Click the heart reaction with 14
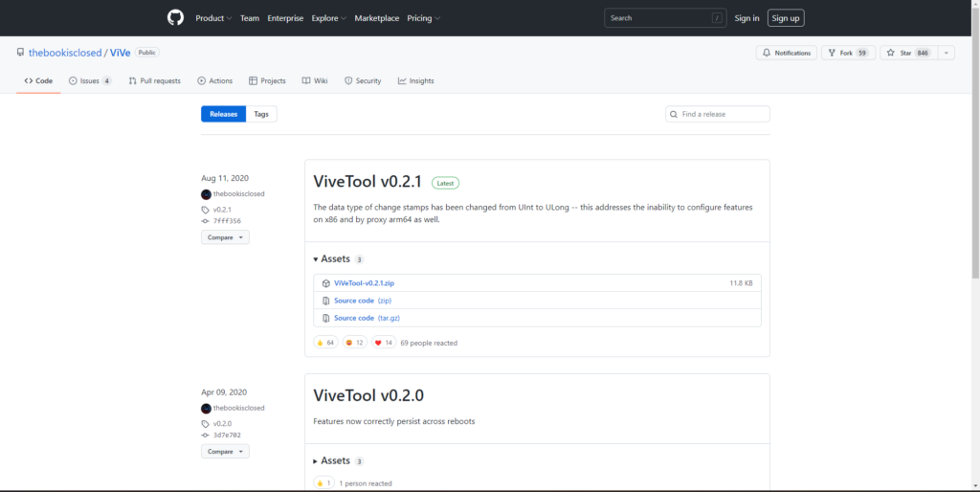 pyautogui.click(x=384, y=343)
